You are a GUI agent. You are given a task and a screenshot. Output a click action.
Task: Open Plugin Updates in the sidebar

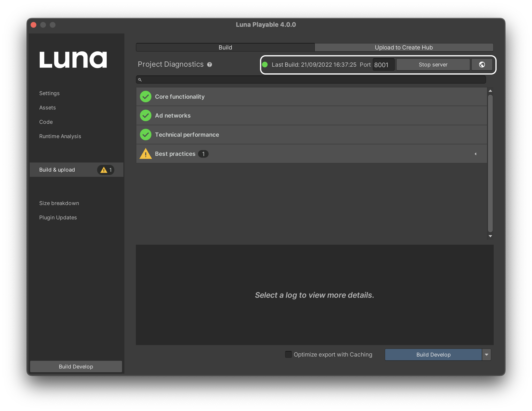coord(58,217)
